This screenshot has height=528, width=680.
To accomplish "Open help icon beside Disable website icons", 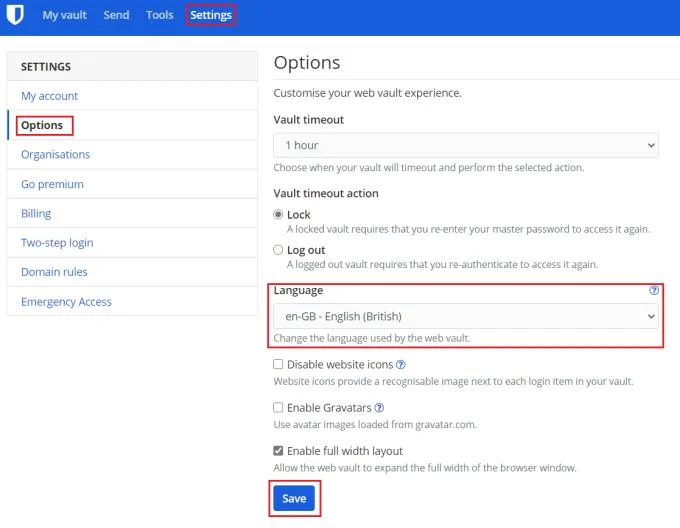I will pos(401,365).
